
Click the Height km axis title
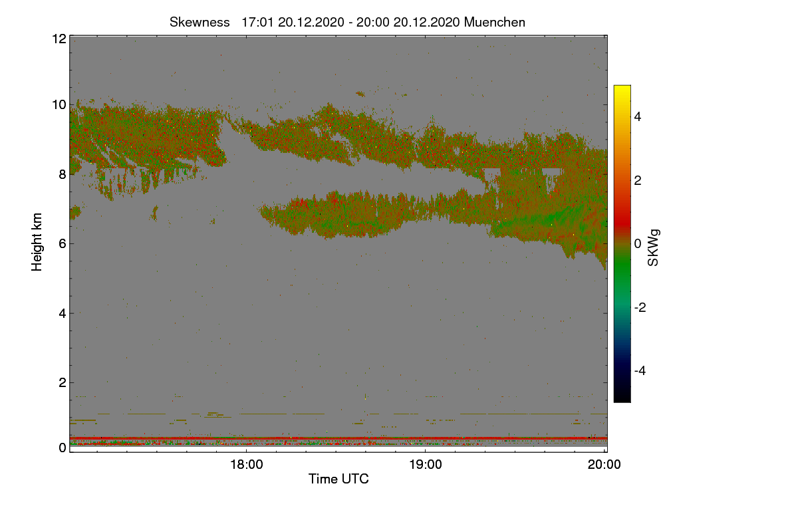37,242
